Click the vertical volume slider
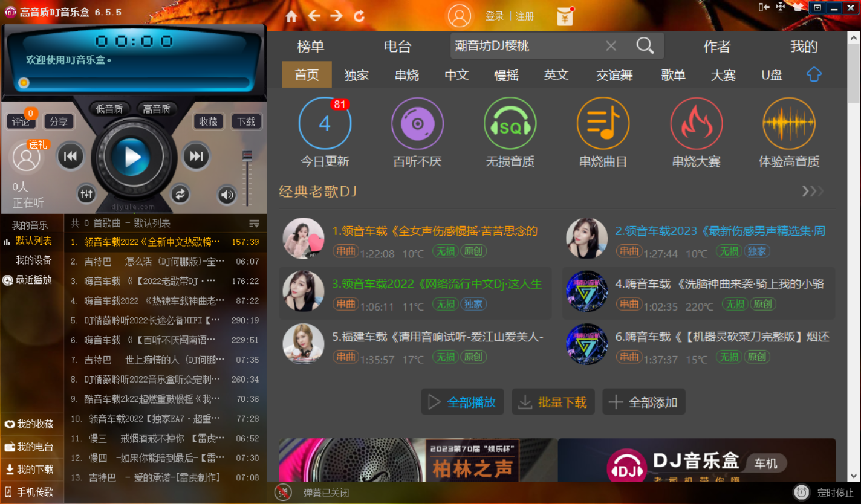 247,178
